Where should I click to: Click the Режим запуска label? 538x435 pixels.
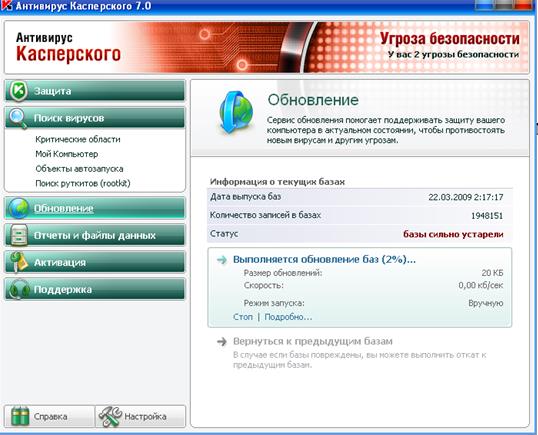pos(274,303)
